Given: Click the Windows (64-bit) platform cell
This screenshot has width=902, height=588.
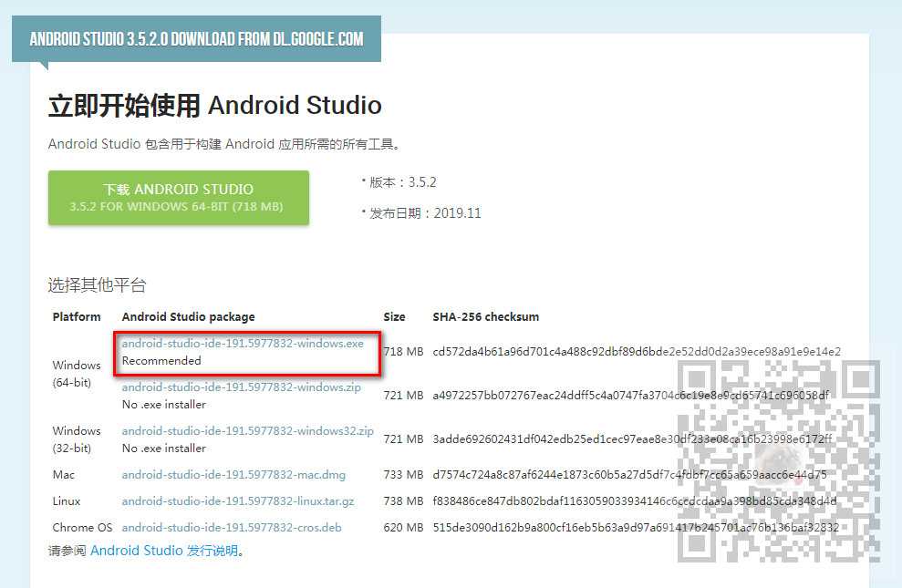Looking at the screenshot, I should click(77, 374).
